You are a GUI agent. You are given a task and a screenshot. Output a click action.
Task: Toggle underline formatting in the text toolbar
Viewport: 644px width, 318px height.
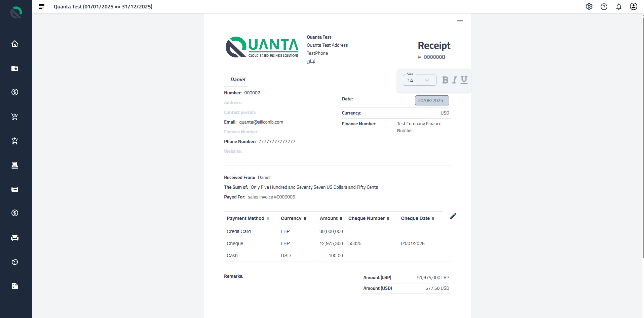(464, 80)
